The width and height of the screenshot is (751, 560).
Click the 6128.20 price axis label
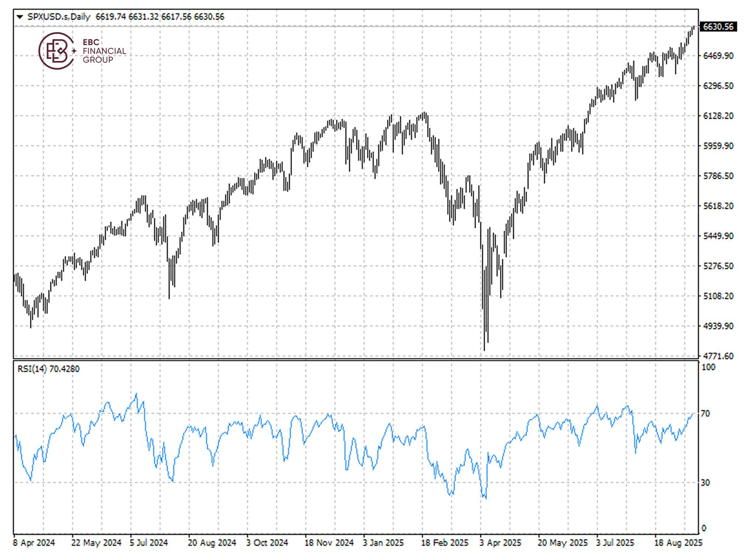click(x=718, y=116)
